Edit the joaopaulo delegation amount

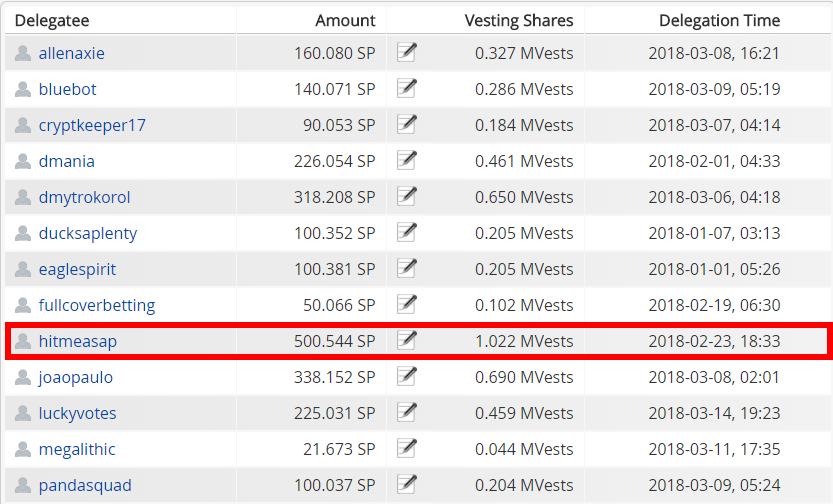406,376
